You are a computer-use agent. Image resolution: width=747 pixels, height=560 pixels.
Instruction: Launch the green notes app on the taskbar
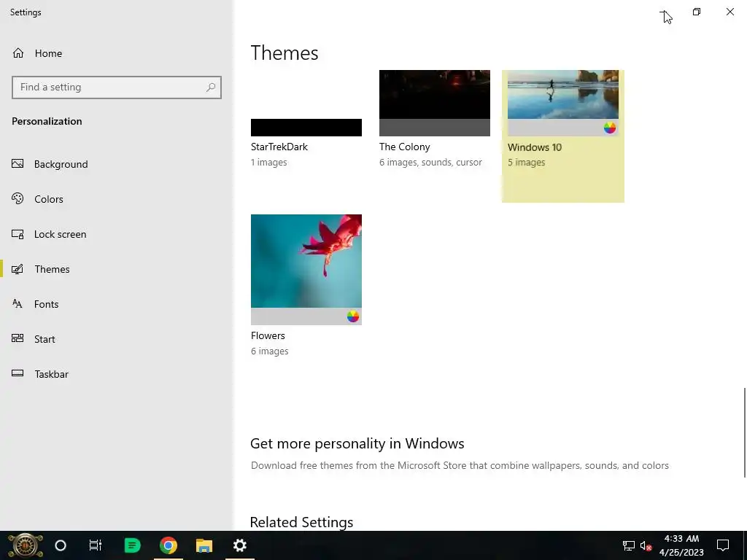(132, 545)
